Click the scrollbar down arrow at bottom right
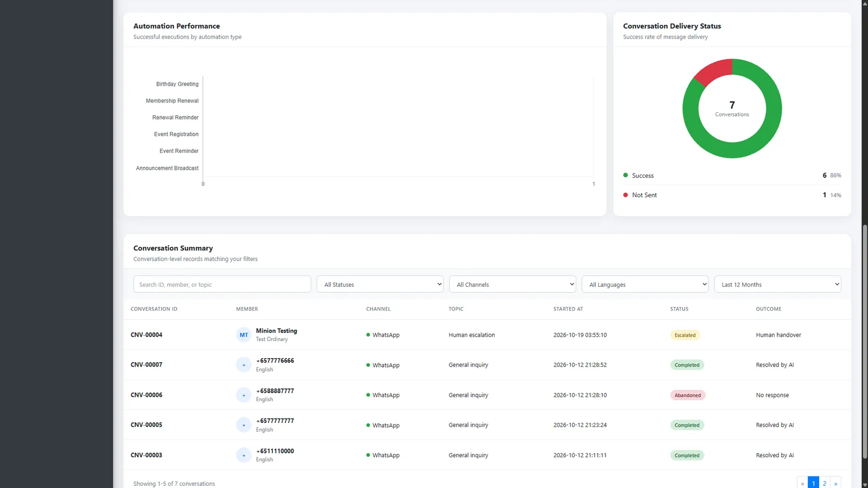The width and height of the screenshot is (868, 488). 865,484
